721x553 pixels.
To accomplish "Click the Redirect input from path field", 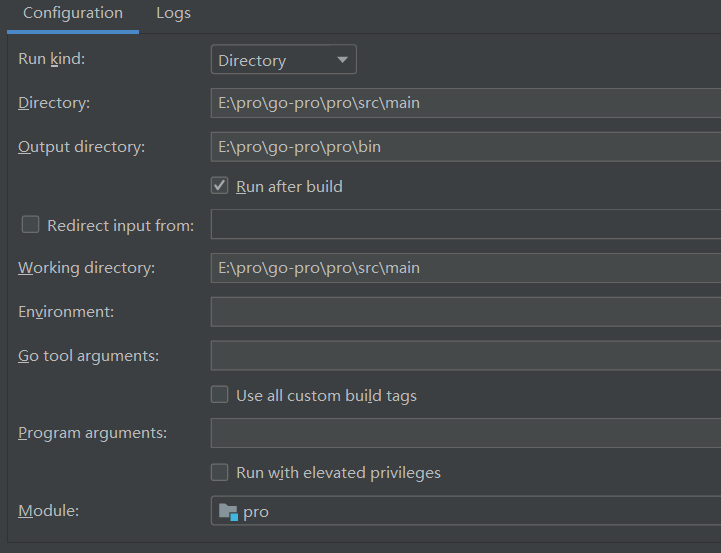I will 466,224.
